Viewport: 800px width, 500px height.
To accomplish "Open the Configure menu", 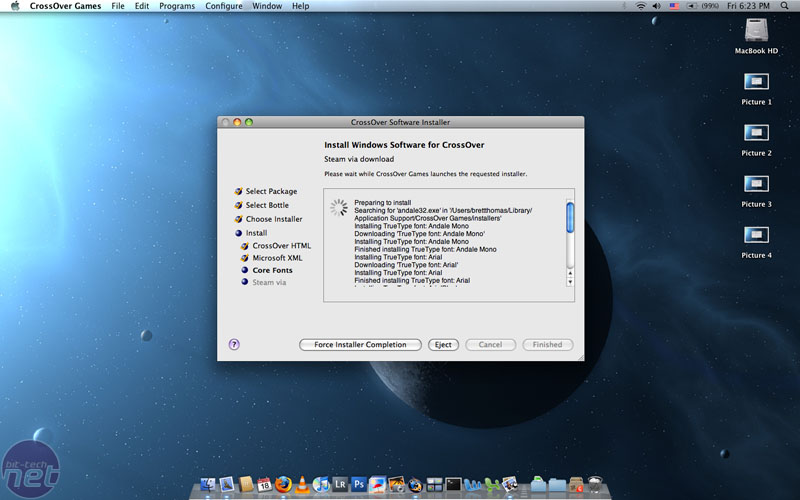I will coord(224,6).
